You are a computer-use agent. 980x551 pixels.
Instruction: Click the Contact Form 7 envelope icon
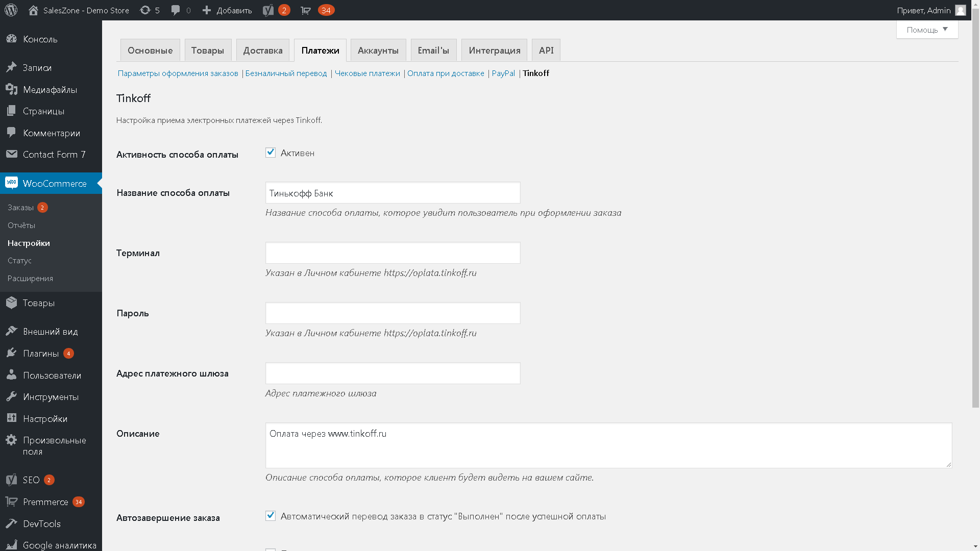coord(11,154)
